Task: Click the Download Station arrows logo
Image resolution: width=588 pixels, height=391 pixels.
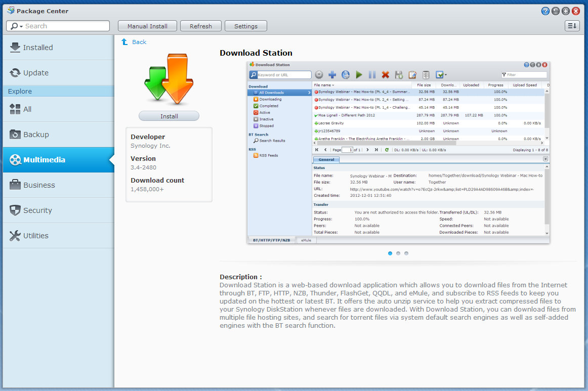Action: coord(169,79)
